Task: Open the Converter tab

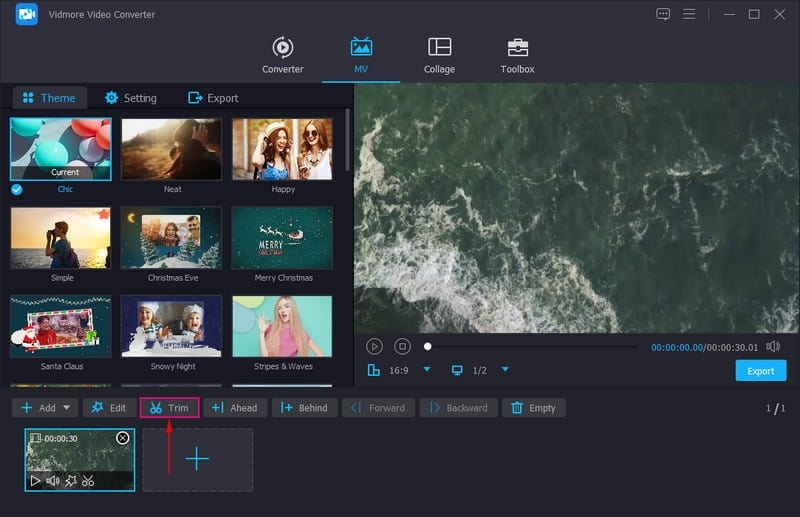Action: (283, 56)
